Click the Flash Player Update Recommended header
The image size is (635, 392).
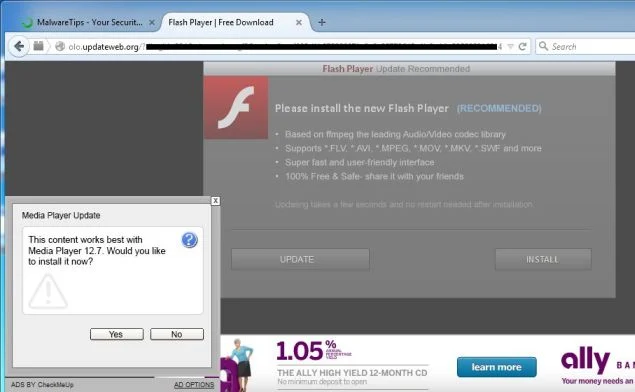pos(396,69)
